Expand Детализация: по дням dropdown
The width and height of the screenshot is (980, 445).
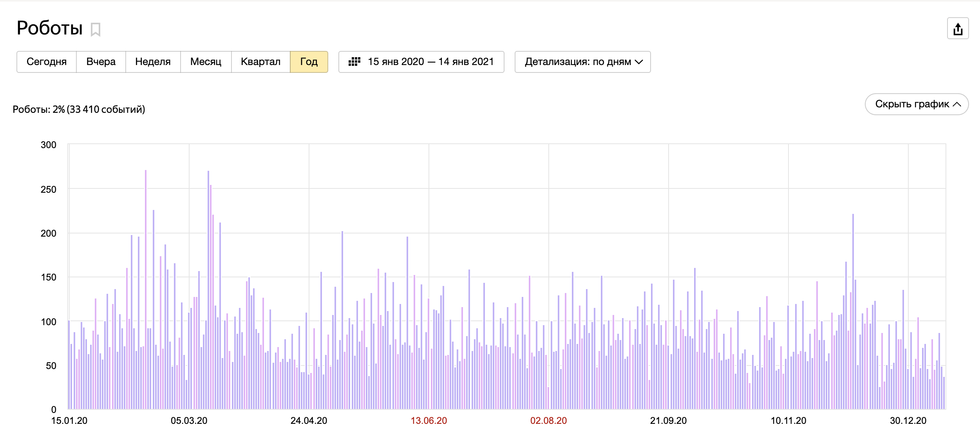click(x=578, y=62)
